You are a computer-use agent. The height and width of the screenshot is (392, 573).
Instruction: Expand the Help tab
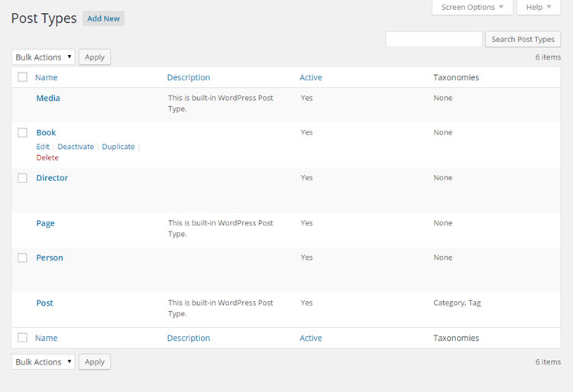click(539, 8)
